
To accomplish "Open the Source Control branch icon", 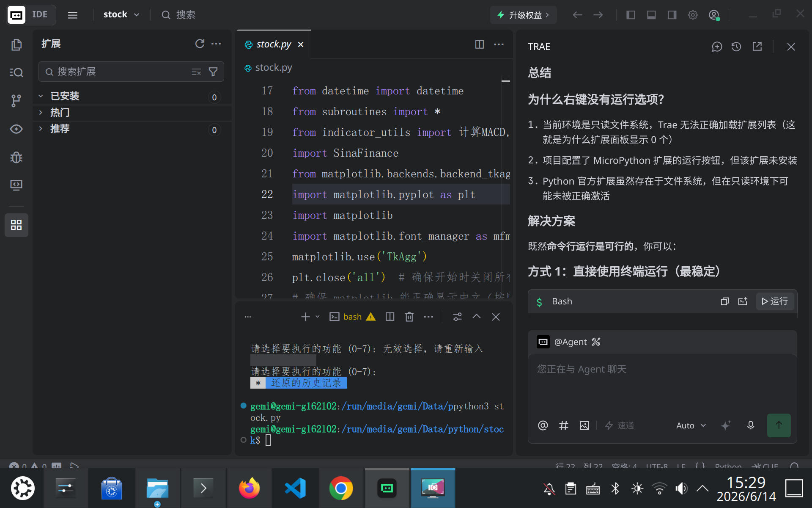I will click(16, 101).
